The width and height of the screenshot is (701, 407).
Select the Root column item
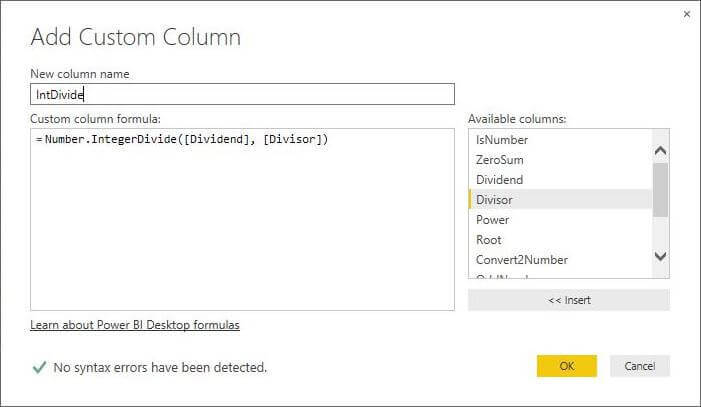(489, 240)
